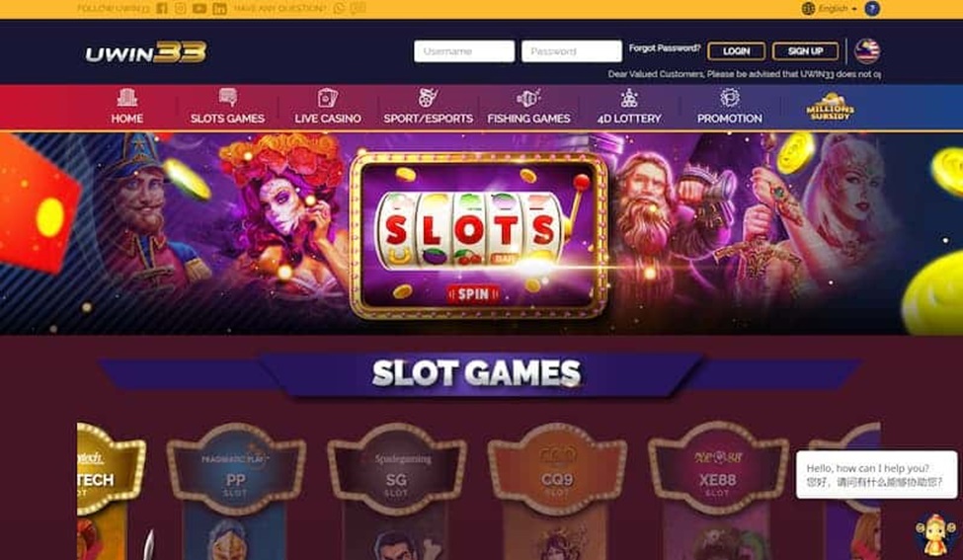
Task: Click the Sign Up button
Action: [805, 51]
